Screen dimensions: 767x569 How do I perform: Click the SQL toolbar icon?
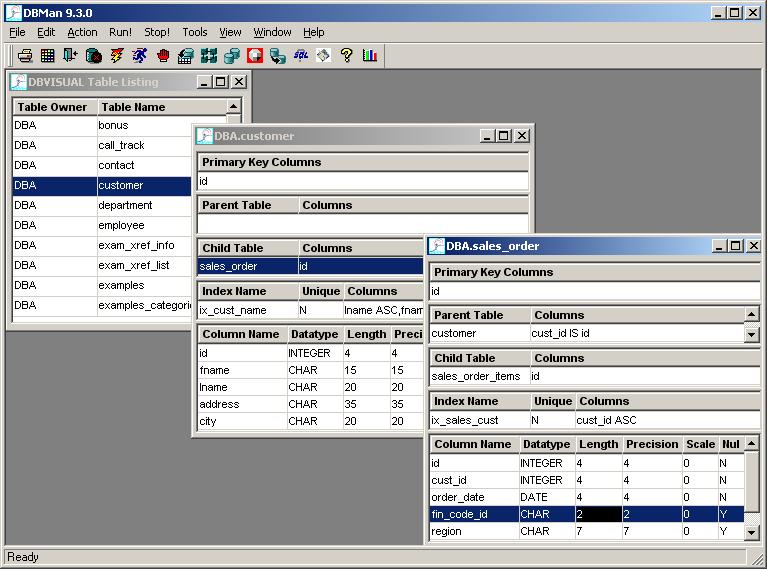tap(300, 56)
